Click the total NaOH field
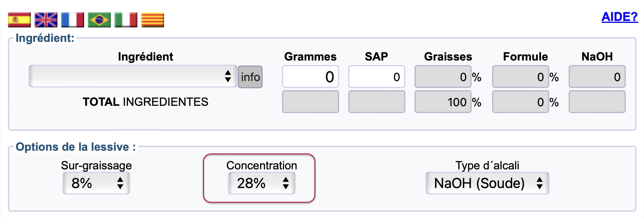 pos(597,102)
